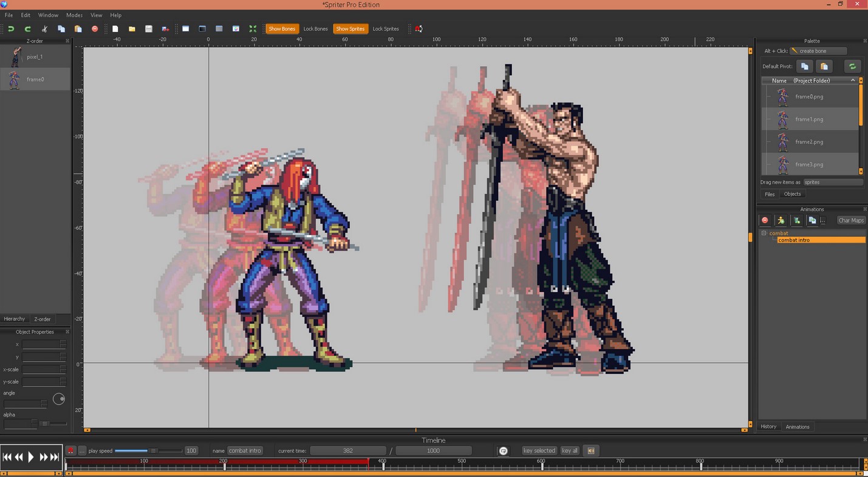Click the Char Maps button
This screenshot has height=477, width=868.
pyautogui.click(x=851, y=220)
